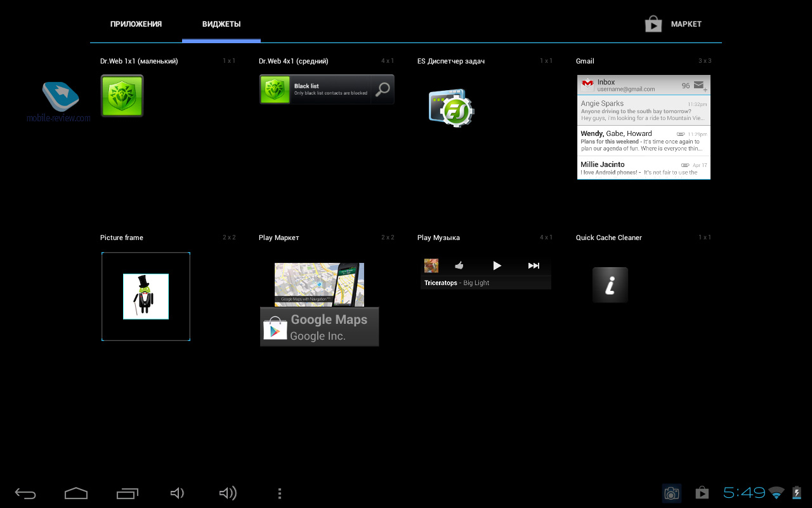Click the Triceratops - Big Light track title
The image size is (812, 508).
click(x=457, y=283)
